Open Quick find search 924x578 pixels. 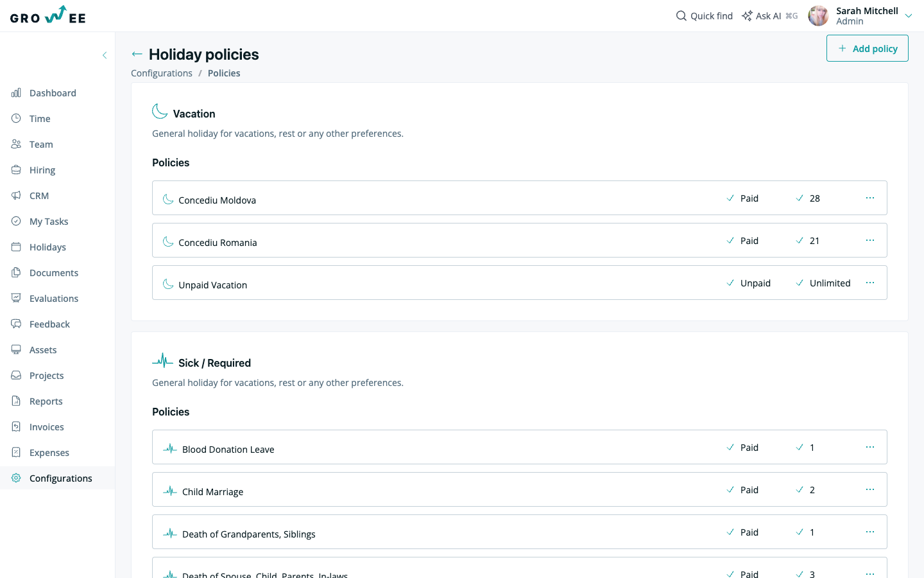click(705, 15)
